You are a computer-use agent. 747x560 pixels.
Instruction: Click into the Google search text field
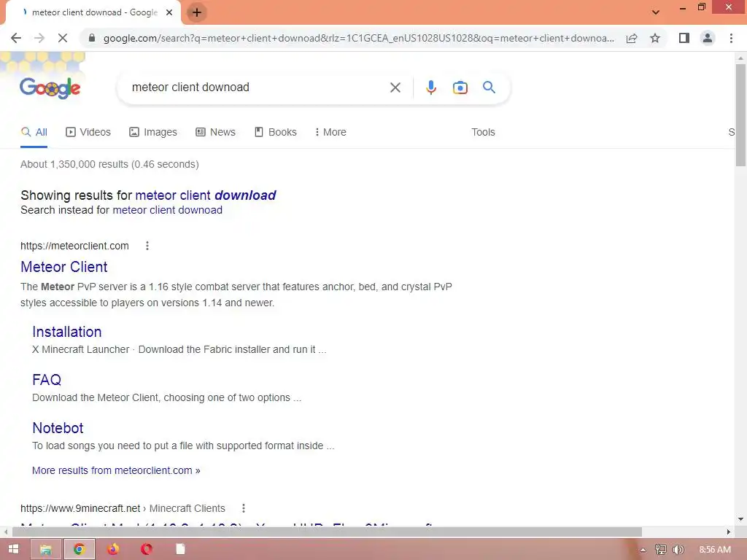pyautogui.click(x=258, y=87)
